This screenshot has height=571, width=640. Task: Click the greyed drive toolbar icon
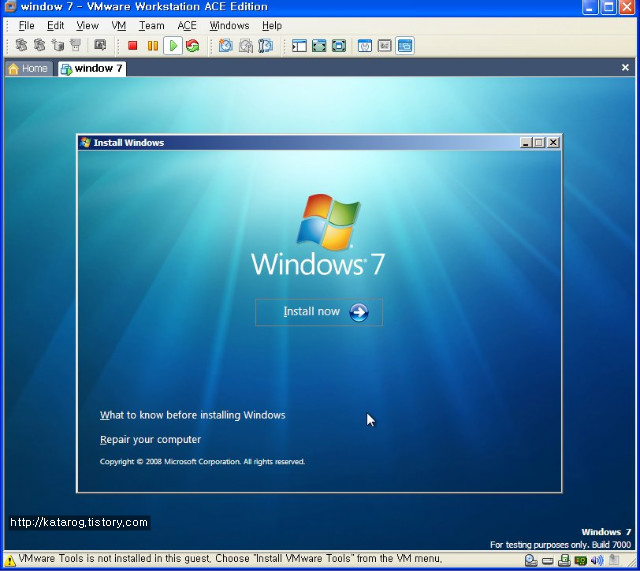[x=76, y=44]
